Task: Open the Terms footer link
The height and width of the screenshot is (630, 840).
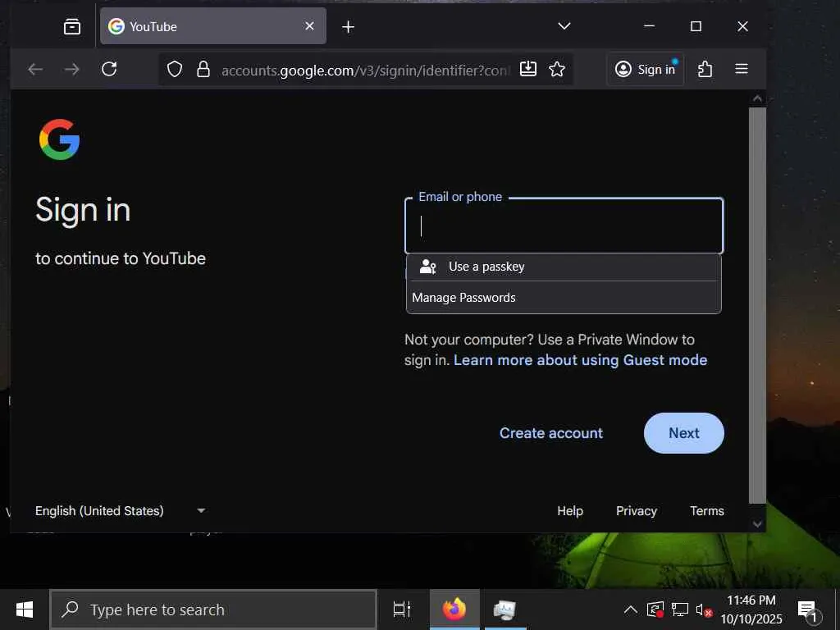Action: [x=707, y=510]
